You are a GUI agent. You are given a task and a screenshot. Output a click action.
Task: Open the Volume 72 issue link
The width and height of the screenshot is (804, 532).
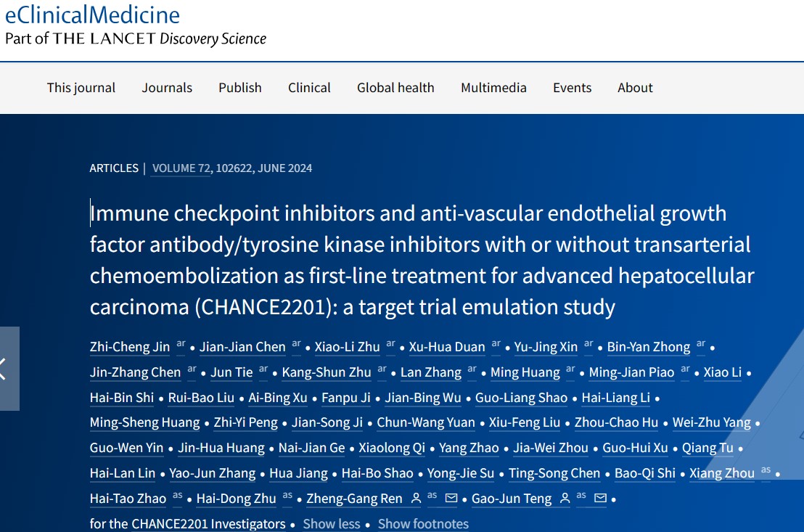(x=181, y=168)
